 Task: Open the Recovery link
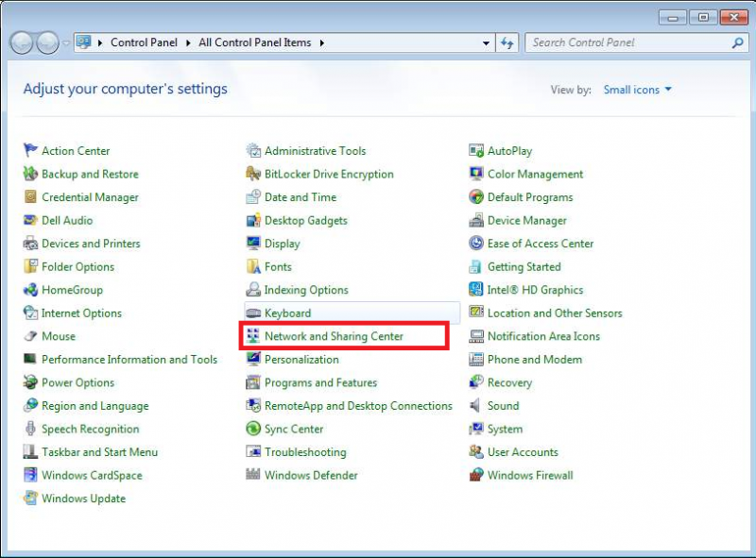click(x=509, y=382)
